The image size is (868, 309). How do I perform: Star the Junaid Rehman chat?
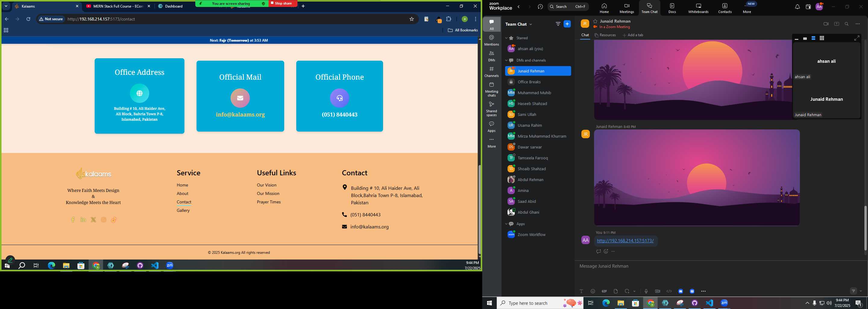[596, 21]
